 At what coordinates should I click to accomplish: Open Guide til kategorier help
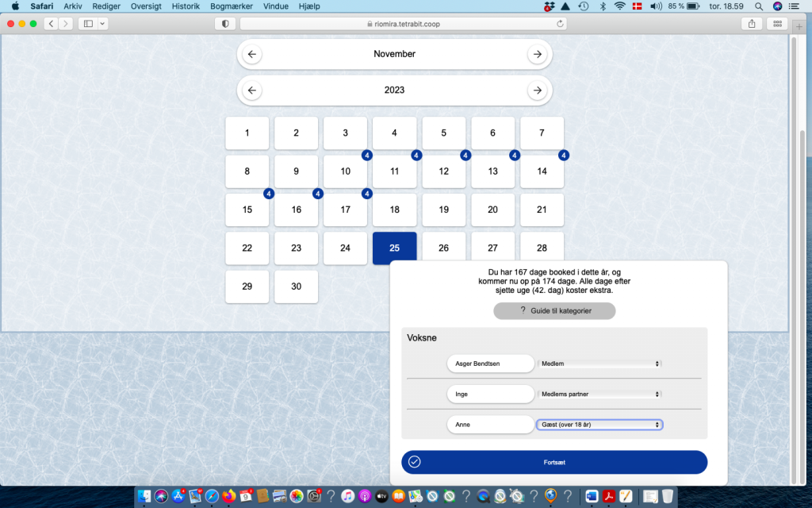tap(554, 310)
